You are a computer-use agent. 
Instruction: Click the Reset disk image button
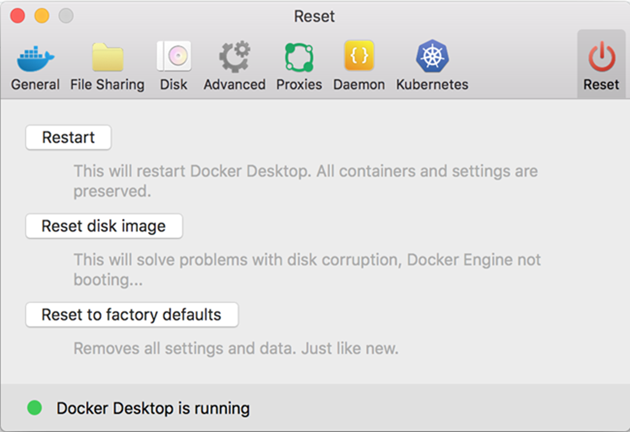pyautogui.click(x=104, y=226)
